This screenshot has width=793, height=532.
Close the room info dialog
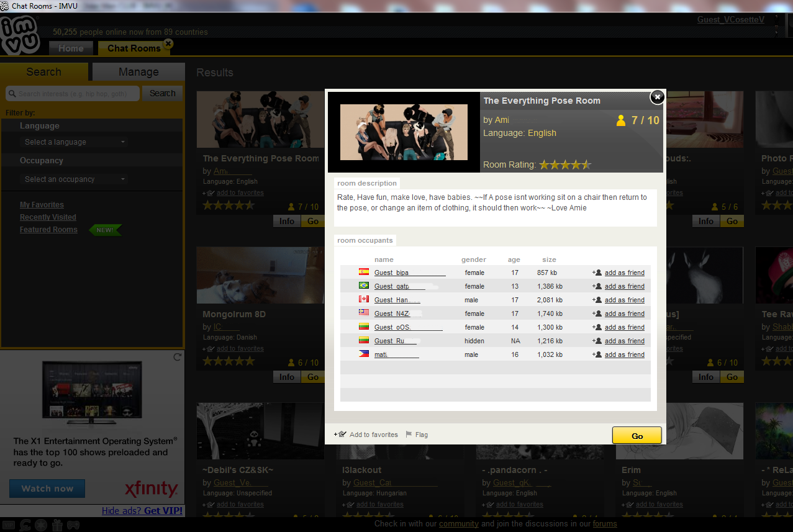(657, 97)
